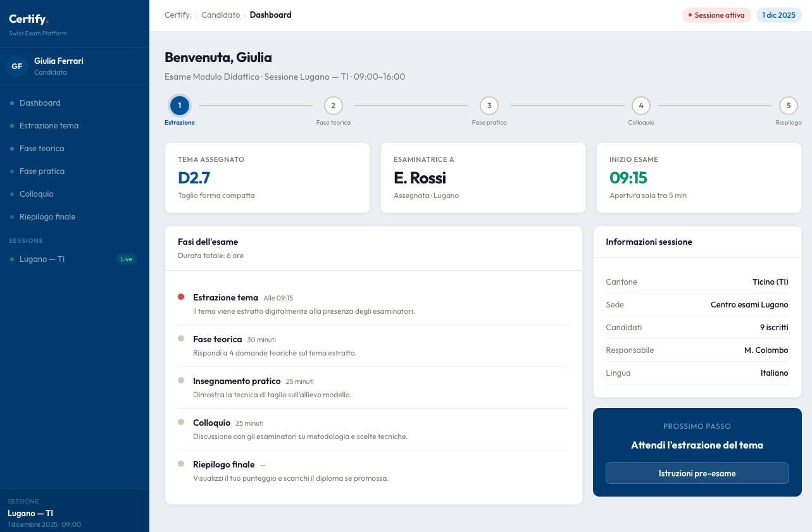Select the Lugano — TI live session
The height and width of the screenshot is (532, 812).
click(42, 259)
